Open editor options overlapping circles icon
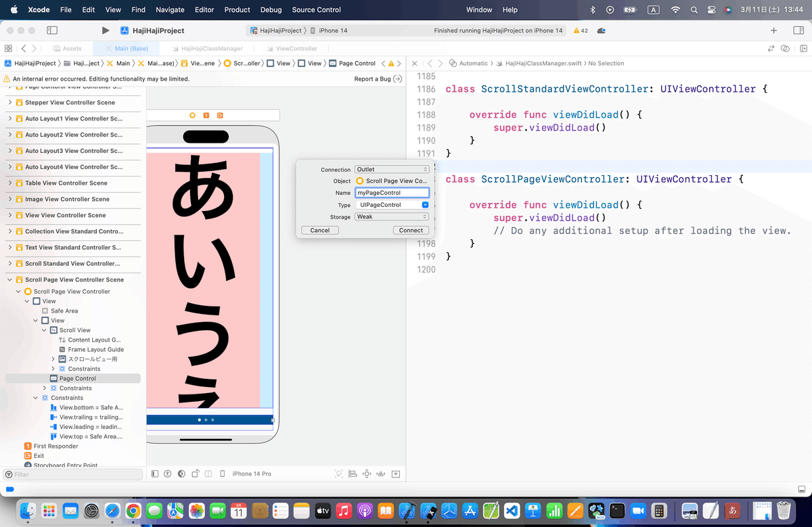The height and width of the screenshot is (527, 812). coord(785,49)
